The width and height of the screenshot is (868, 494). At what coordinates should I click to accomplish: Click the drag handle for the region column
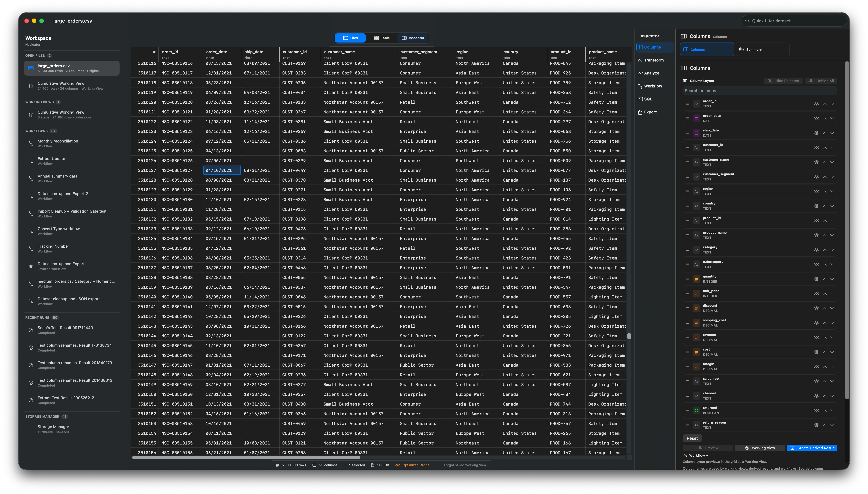click(x=687, y=191)
